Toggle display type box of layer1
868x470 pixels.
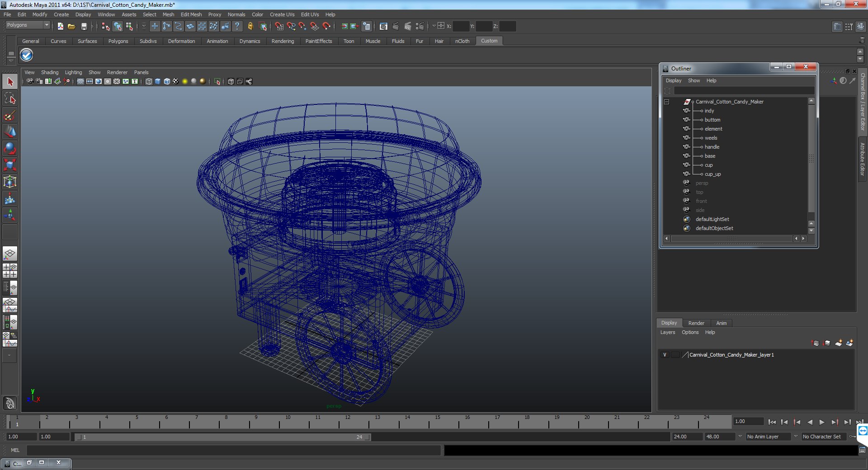point(675,355)
